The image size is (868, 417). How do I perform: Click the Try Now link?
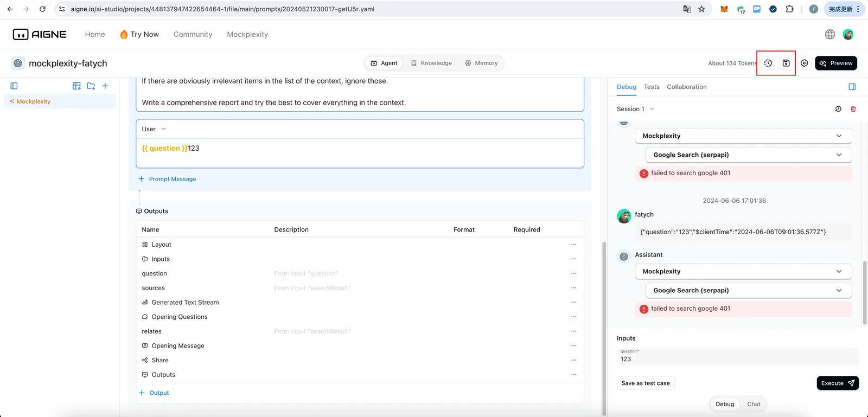pyautogui.click(x=139, y=34)
